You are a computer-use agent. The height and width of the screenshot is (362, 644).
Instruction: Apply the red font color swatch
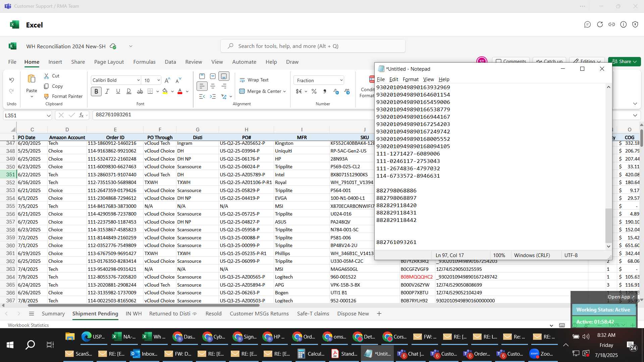[180, 91]
